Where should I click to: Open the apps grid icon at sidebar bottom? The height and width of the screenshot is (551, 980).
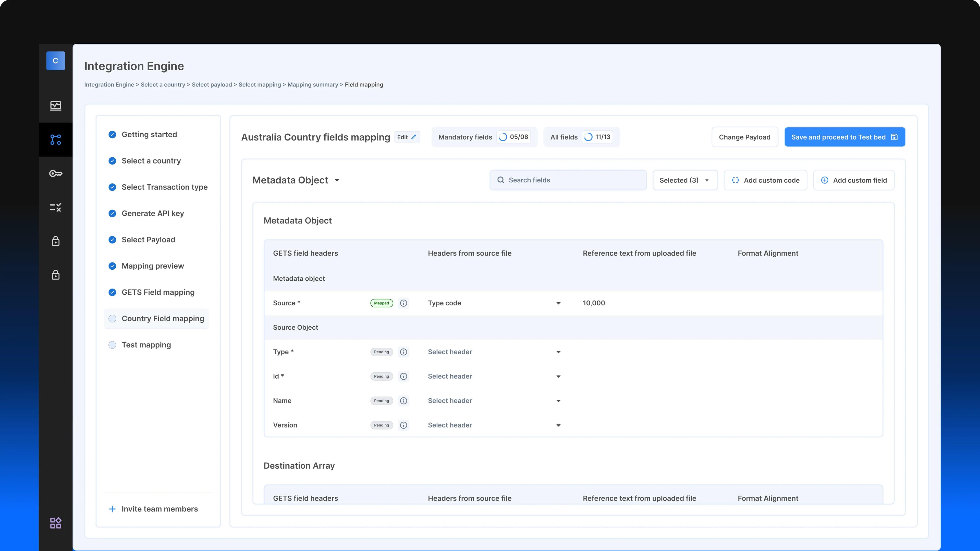point(56,523)
